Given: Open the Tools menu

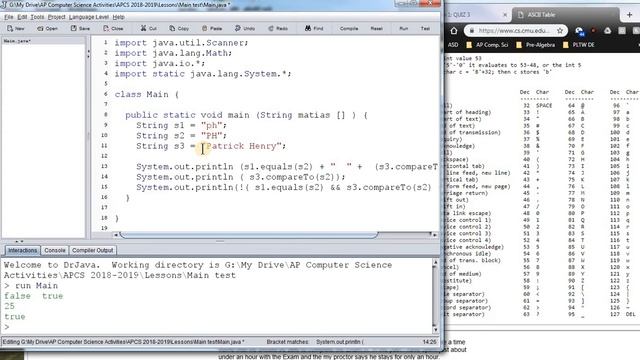Looking at the screenshot, I should [x=37, y=17].
